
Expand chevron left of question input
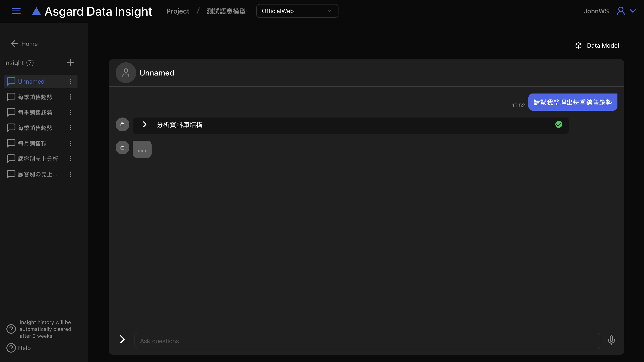coord(122,339)
